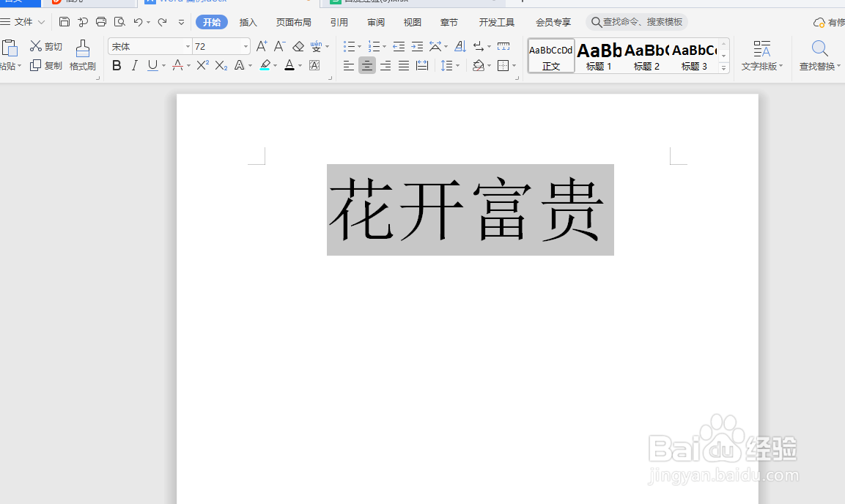Click the Paste clipboard icon

coord(10,48)
